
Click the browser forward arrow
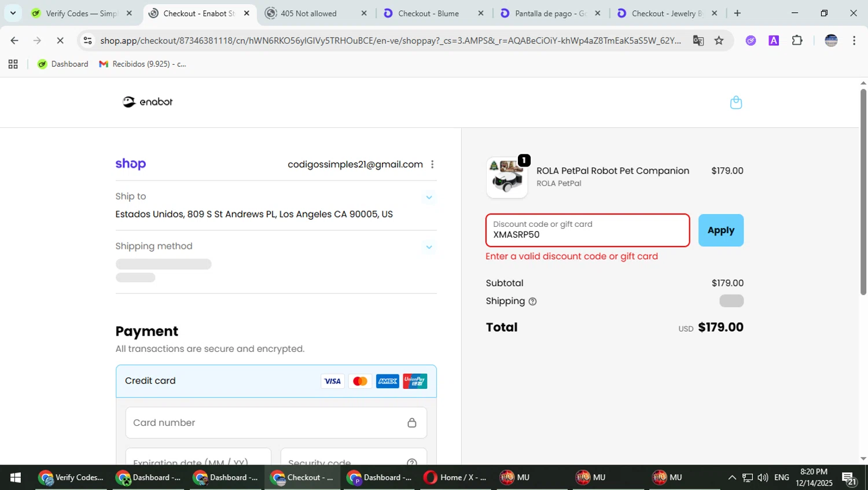click(37, 40)
